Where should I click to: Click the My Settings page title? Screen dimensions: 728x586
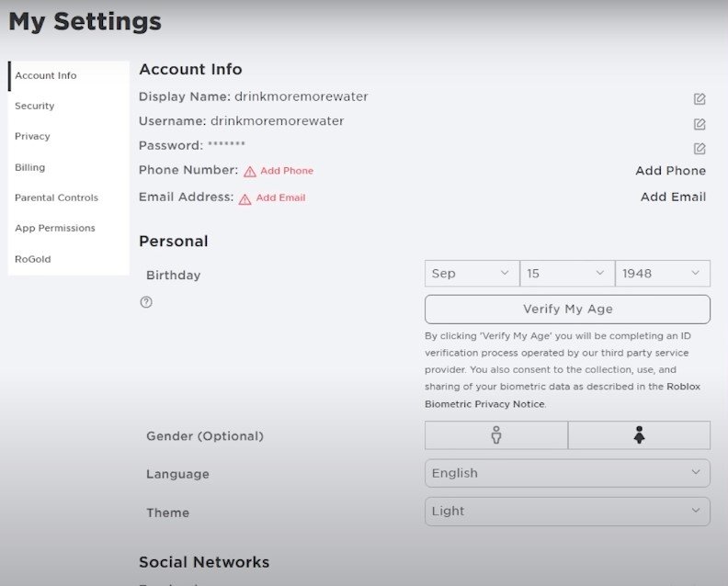pyautogui.click(x=85, y=22)
